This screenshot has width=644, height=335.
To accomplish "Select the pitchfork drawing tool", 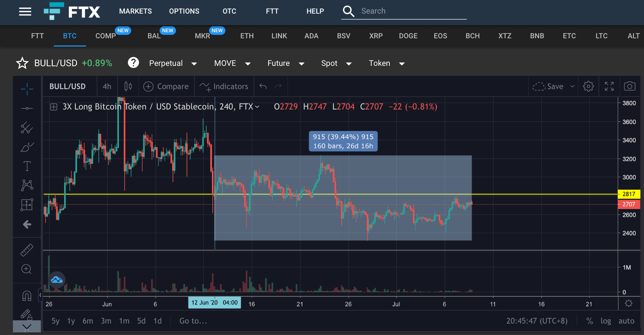I will click(27, 127).
